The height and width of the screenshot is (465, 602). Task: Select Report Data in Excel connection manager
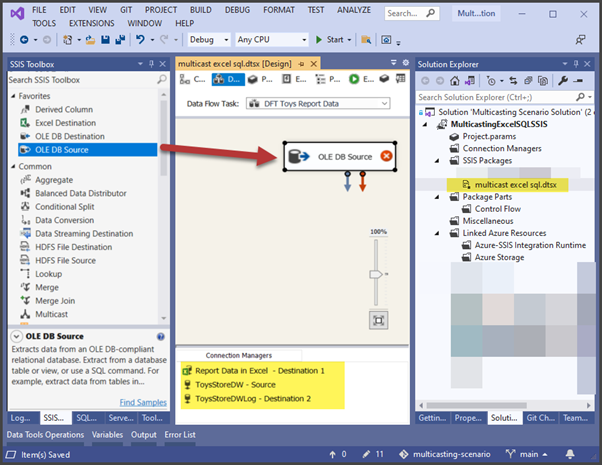(260, 371)
